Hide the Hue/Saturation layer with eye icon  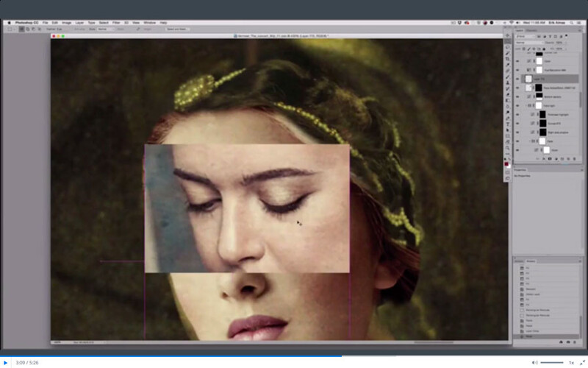pyautogui.click(x=517, y=70)
